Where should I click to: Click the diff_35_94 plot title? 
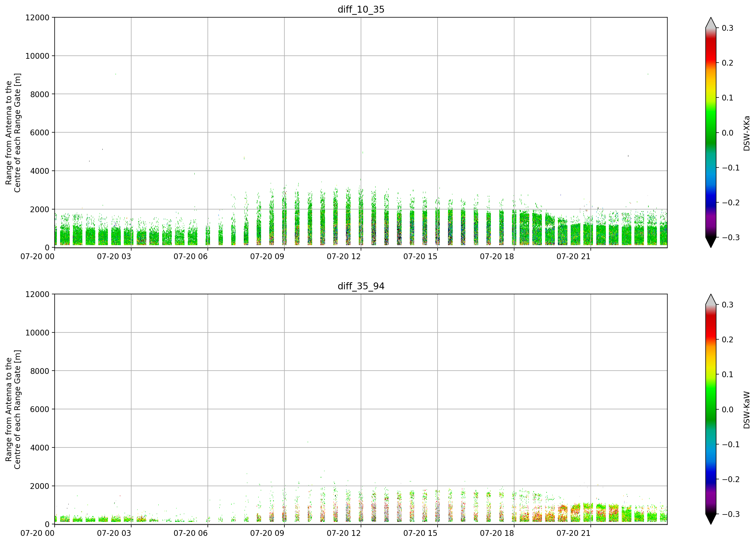coord(361,286)
